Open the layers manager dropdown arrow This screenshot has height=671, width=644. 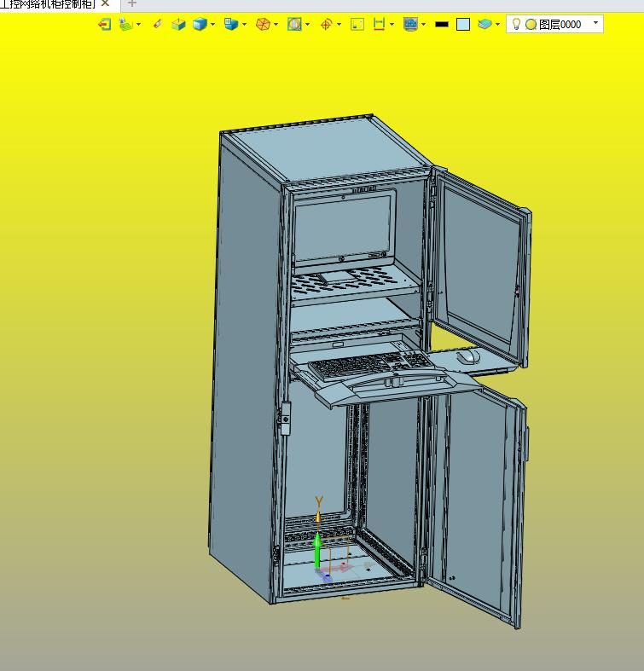(x=497, y=25)
